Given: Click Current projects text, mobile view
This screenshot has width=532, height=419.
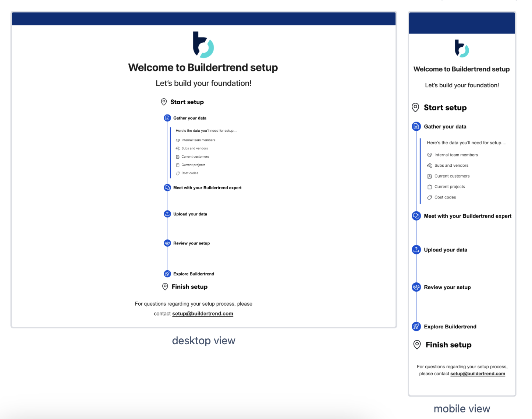Looking at the screenshot, I should pyautogui.click(x=450, y=187).
